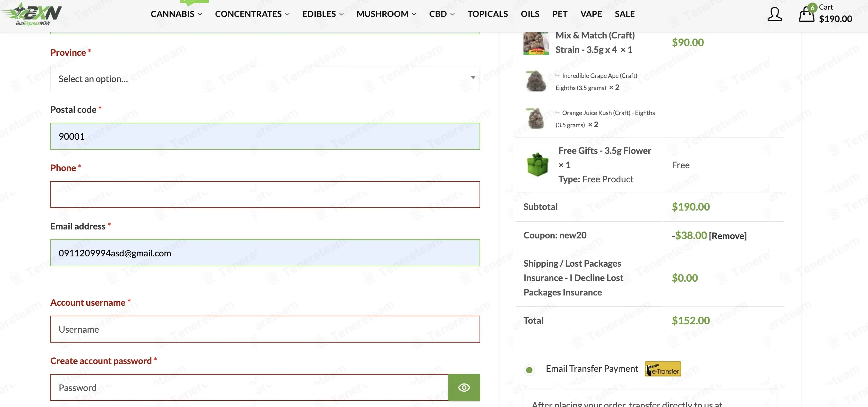Click the Free Gifts green box icon
868x407 pixels.
537,165
